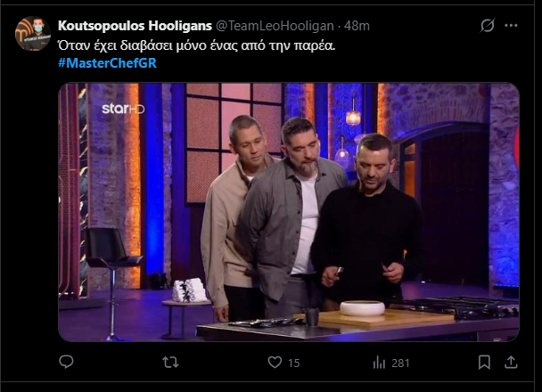The image size is (542, 392).
Task: Click the like count 15
Action: click(294, 363)
